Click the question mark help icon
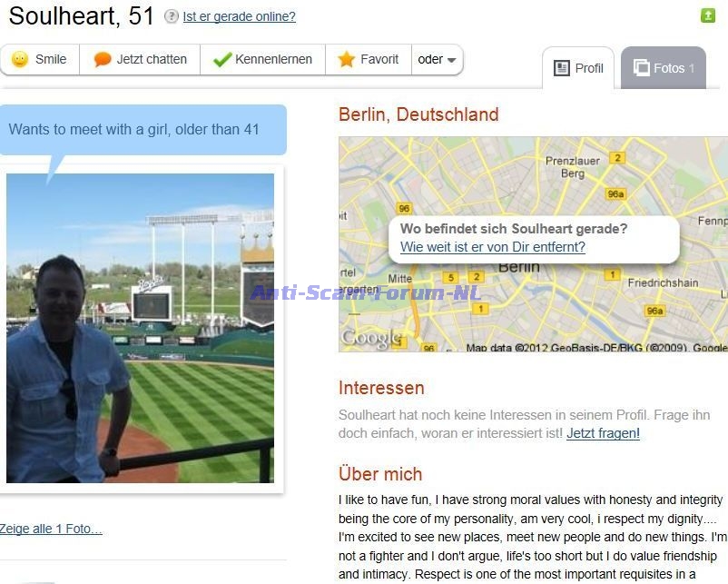 coord(172,16)
